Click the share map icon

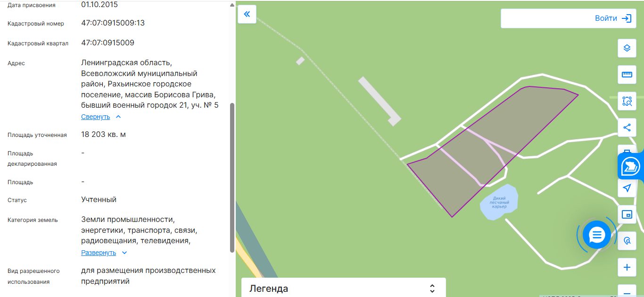point(627,127)
